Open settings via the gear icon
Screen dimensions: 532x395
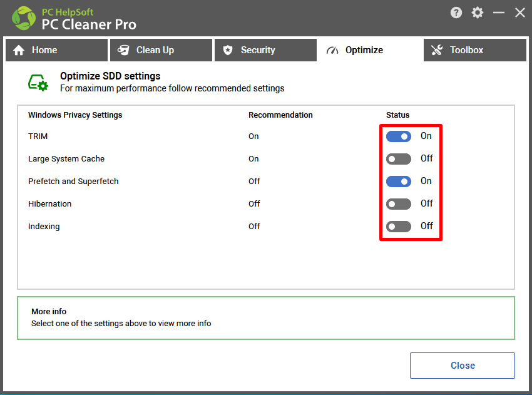pyautogui.click(x=478, y=13)
